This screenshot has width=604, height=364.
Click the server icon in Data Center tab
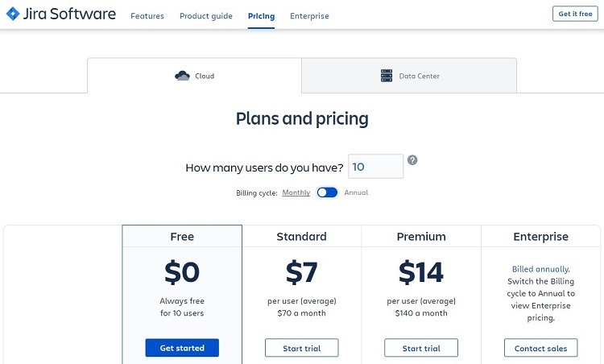[x=387, y=76]
